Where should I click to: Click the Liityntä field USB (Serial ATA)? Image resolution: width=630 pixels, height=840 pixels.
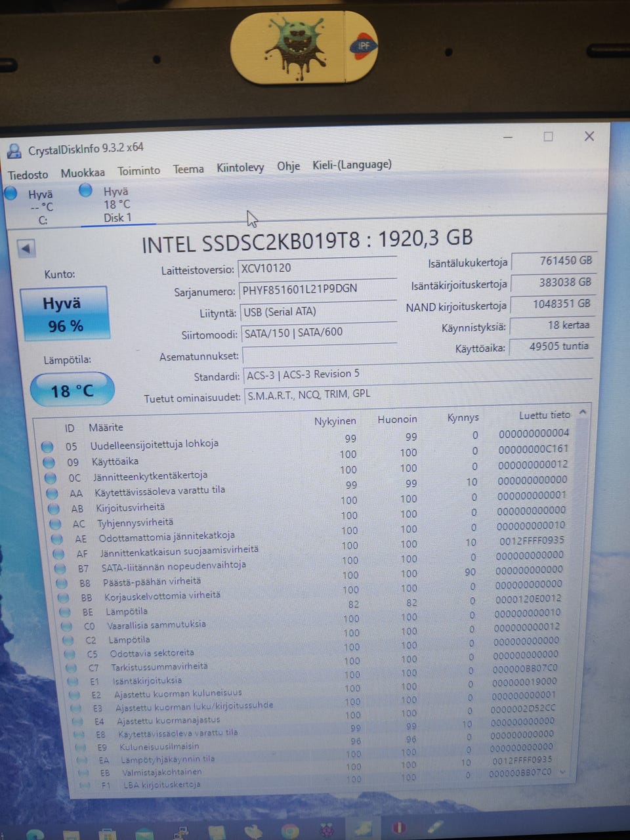pos(319,311)
